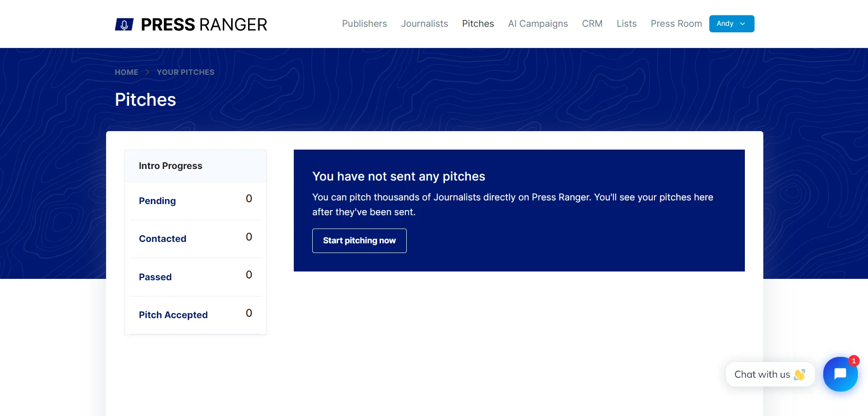Viewport: 868px width, 416px height.
Task: Expand the Intro Progress section
Action: coord(170,165)
